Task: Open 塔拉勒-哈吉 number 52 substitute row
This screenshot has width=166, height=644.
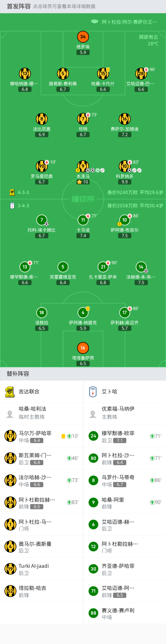Action: pos(33,591)
